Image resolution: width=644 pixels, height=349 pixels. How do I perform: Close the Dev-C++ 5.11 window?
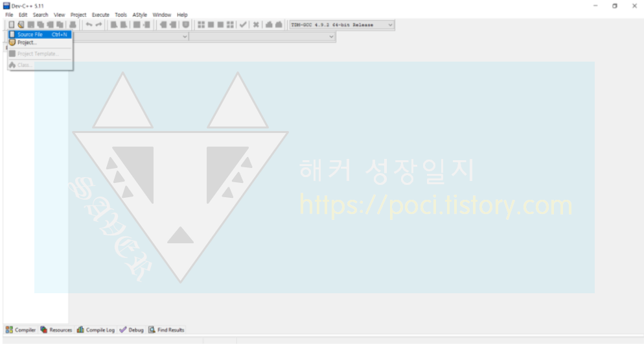click(x=634, y=6)
